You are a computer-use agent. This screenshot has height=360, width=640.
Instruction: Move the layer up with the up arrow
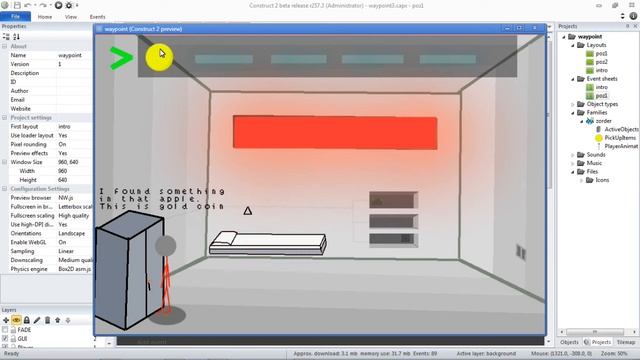58,320
